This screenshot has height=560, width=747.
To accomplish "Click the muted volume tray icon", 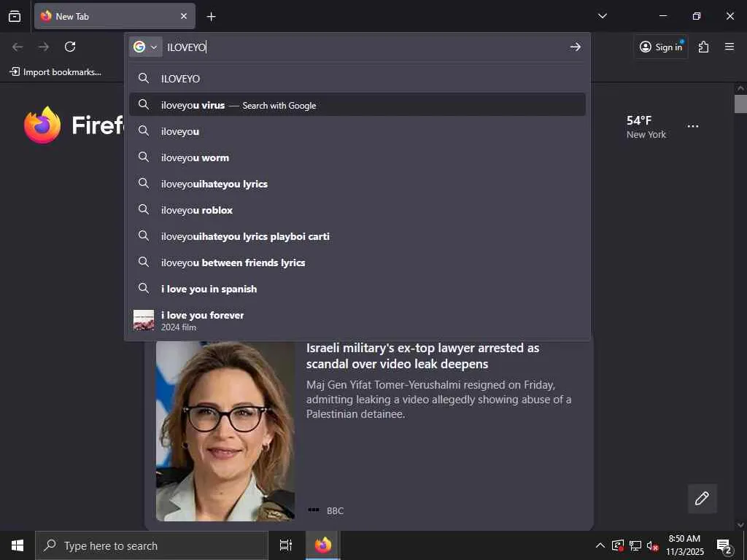I will coord(652,545).
